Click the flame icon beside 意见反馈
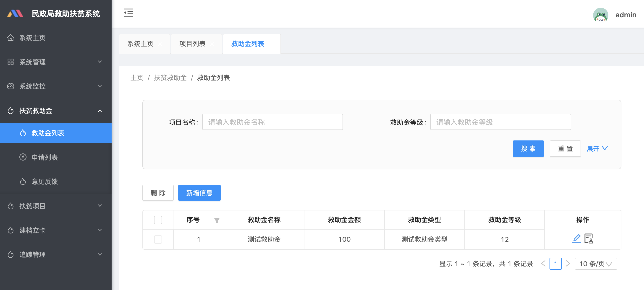The image size is (644, 290). click(x=23, y=181)
